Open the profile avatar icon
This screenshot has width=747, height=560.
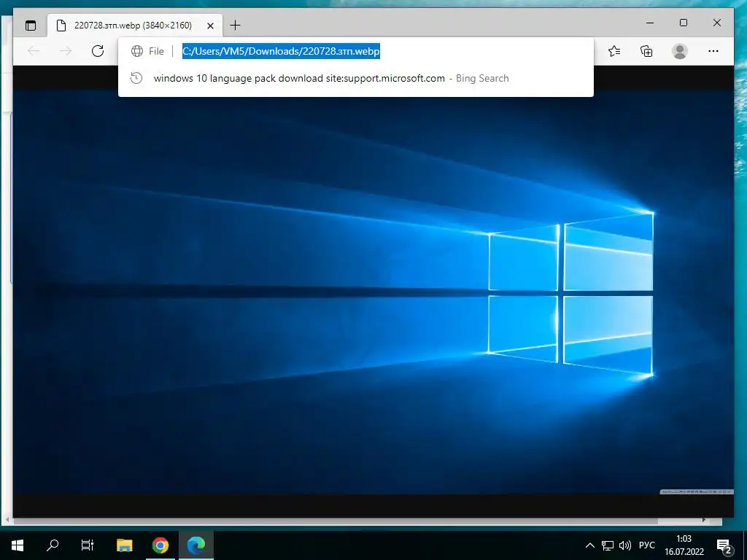(x=680, y=51)
